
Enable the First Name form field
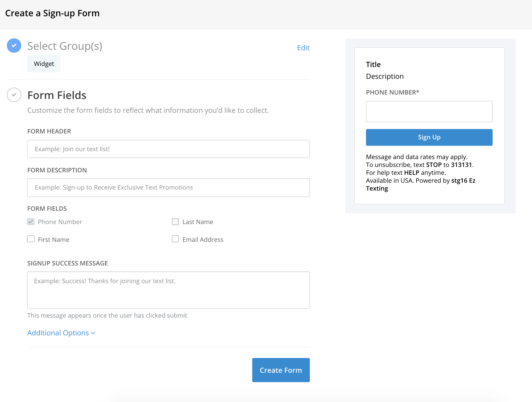coord(31,239)
